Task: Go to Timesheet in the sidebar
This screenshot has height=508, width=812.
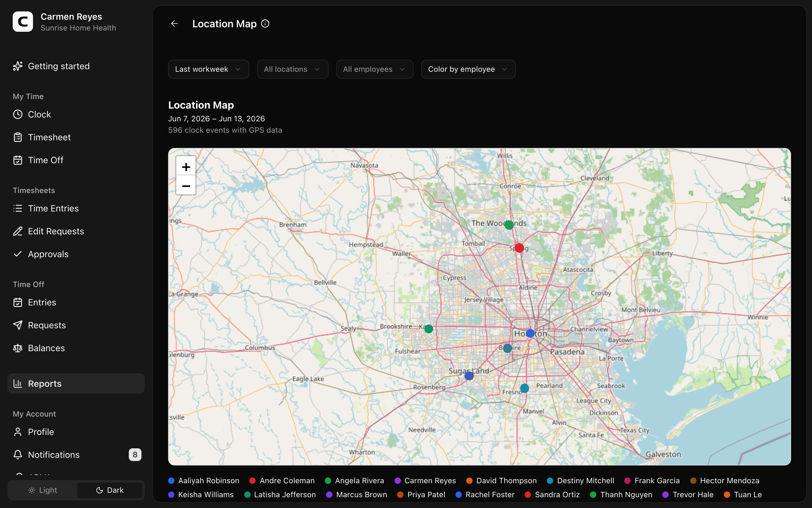Action: (x=76, y=137)
